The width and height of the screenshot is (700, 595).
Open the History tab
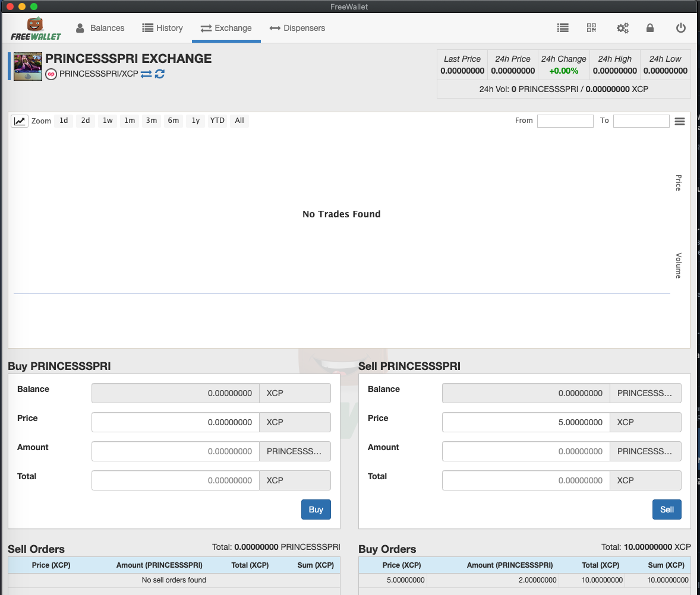tap(162, 28)
